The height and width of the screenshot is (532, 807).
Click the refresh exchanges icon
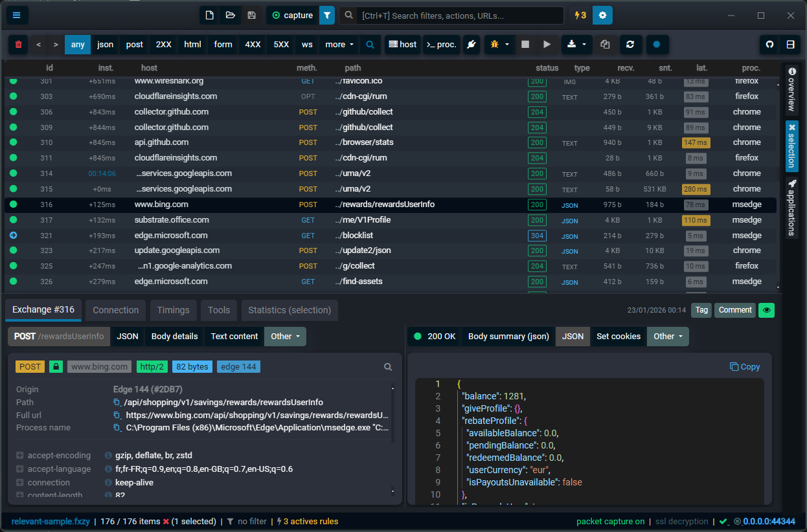pos(630,45)
